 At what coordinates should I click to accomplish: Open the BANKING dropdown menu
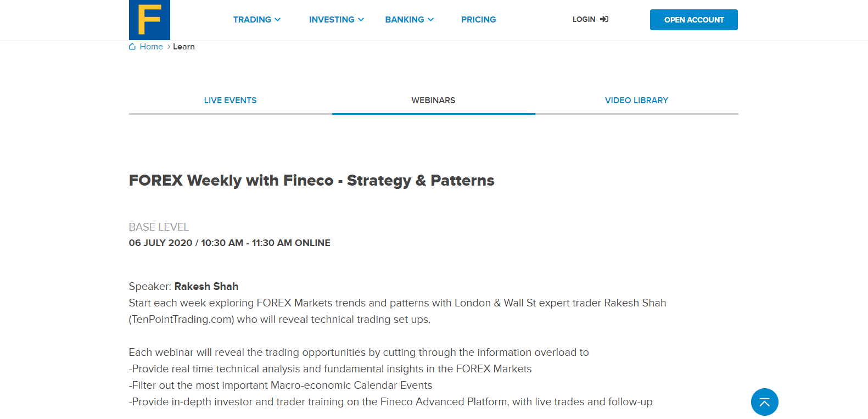pyautogui.click(x=405, y=20)
